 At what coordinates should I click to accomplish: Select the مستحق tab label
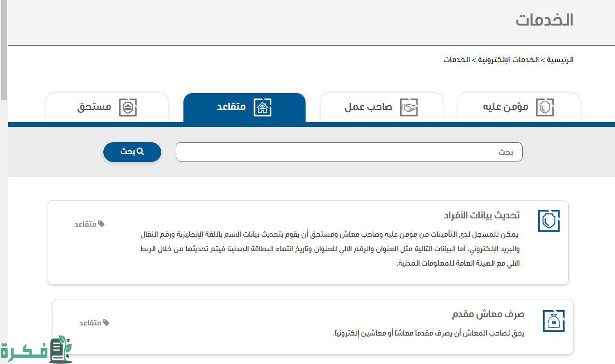[94, 107]
